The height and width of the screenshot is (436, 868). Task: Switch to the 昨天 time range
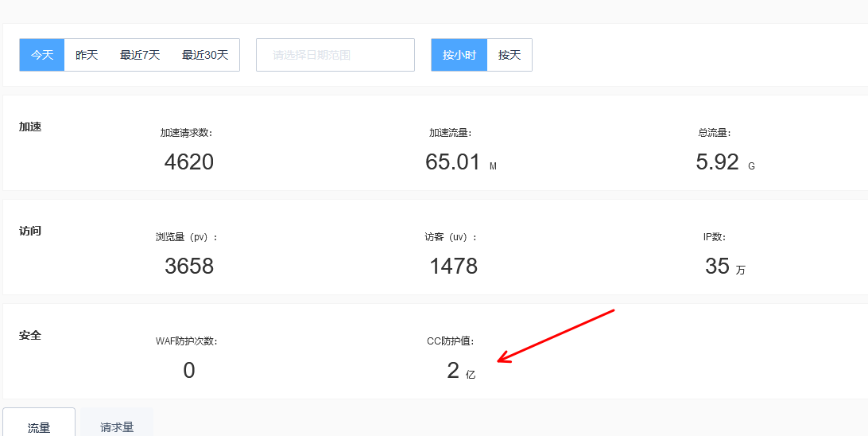pyautogui.click(x=87, y=55)
